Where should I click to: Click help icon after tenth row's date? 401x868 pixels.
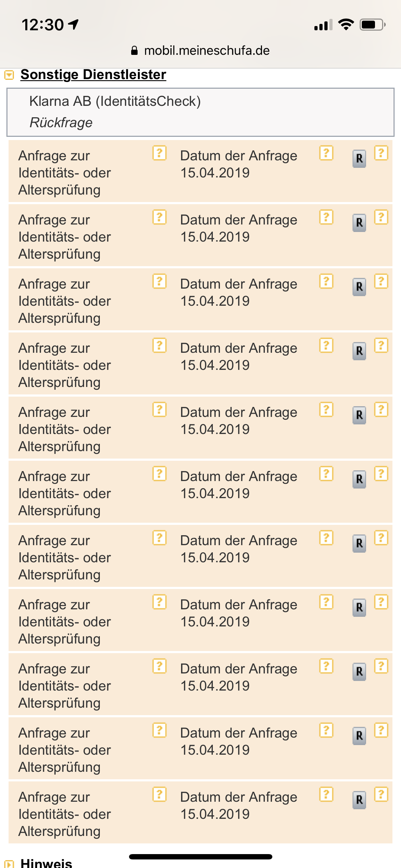coord(326,730)
